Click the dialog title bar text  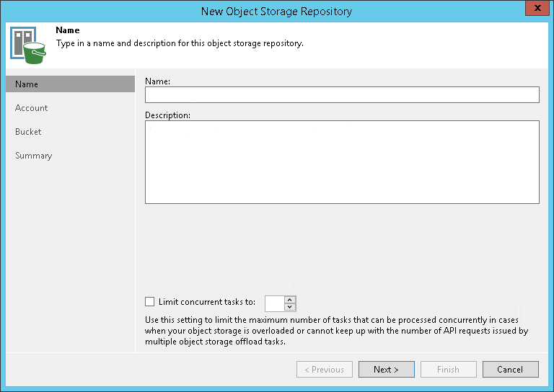(277, 11)
